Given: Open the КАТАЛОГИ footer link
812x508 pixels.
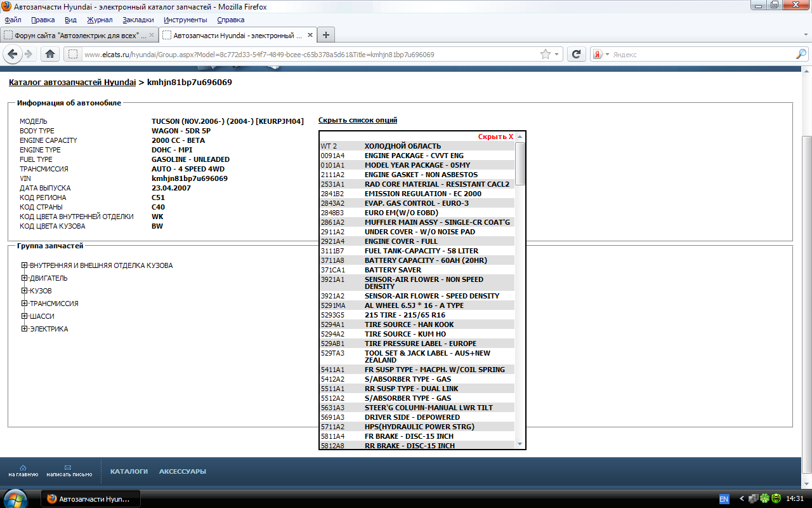Looking at the screenshot, I should coord(129,472).
